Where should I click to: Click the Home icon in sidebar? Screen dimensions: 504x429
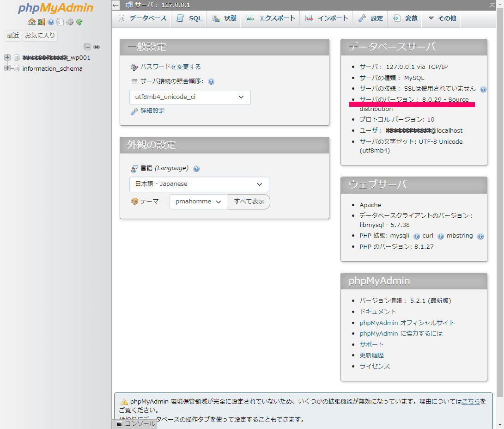(x=31, y=22)
